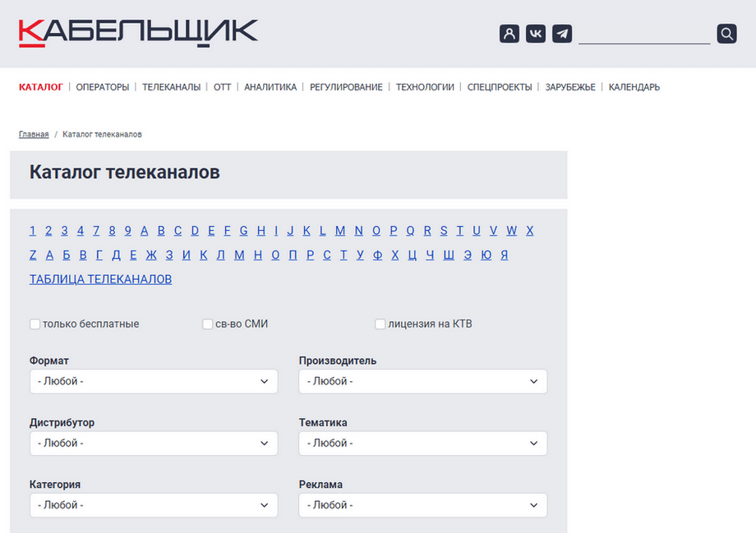This screenshot has height=533, width=756.
Task: Follow the Главная breadcrumb link
Action: tap(34, 135)
